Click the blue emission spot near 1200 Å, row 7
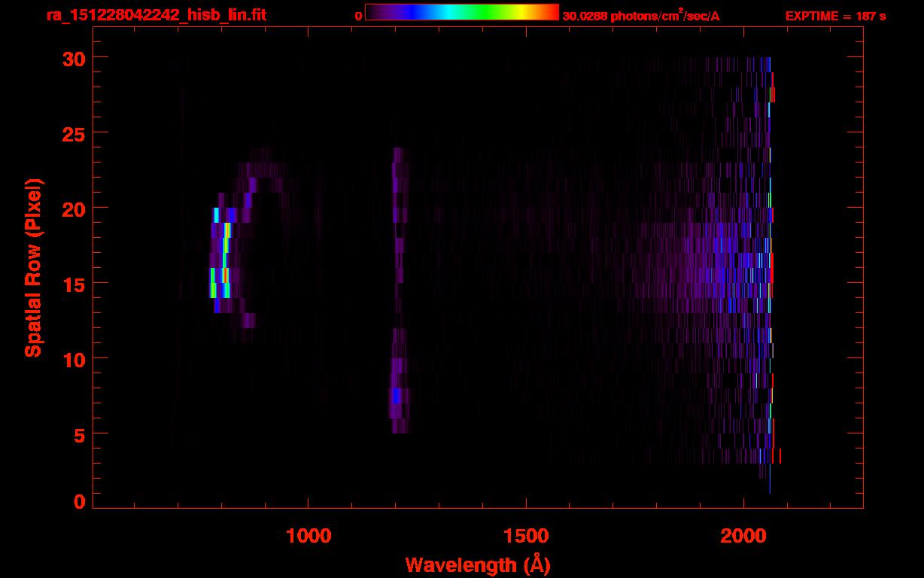Screen dimensions: 924x578 397,395
